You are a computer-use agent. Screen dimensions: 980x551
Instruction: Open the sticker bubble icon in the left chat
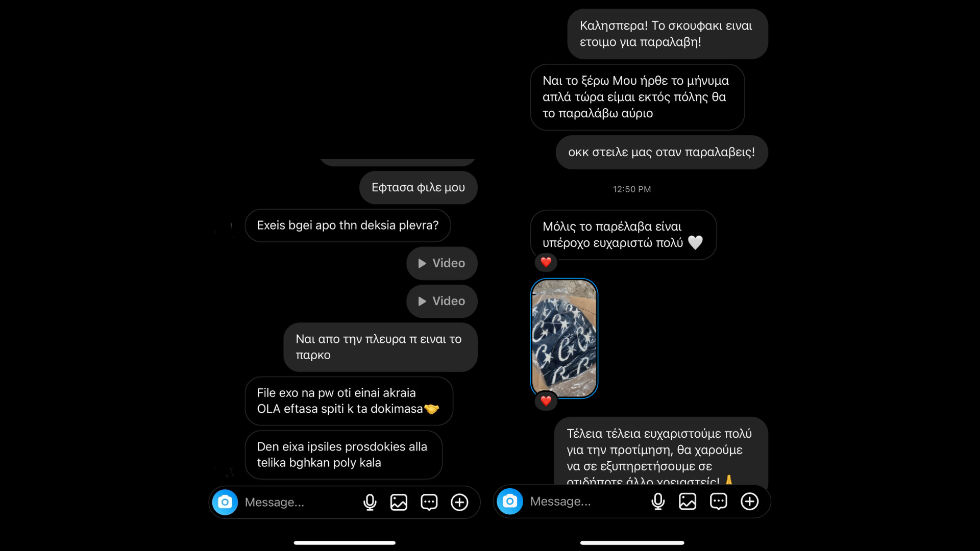tap(429, 503)
